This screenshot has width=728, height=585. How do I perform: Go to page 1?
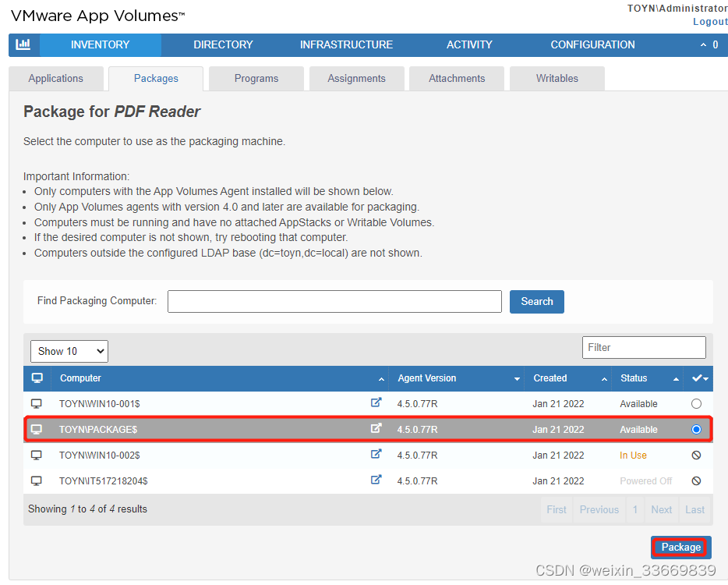635,509
